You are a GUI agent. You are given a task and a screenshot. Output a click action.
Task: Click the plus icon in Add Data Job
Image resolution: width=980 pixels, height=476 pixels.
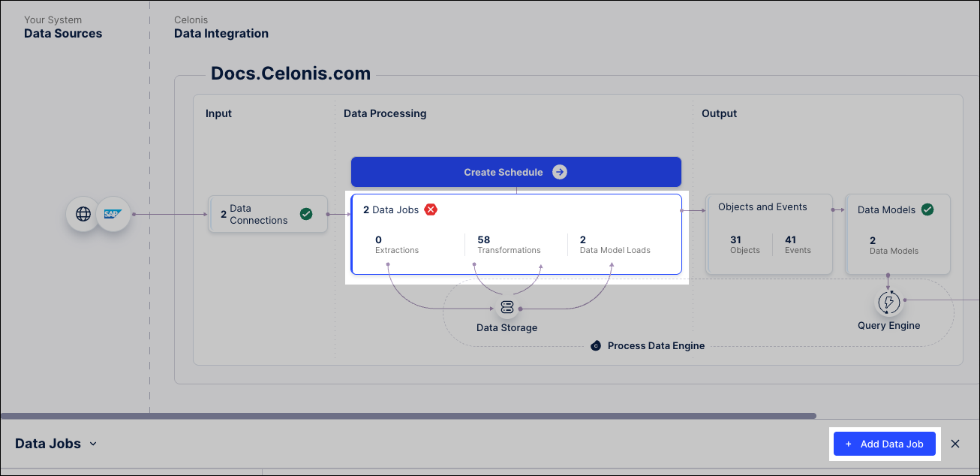pyautogui.click(x=849, y=444)
